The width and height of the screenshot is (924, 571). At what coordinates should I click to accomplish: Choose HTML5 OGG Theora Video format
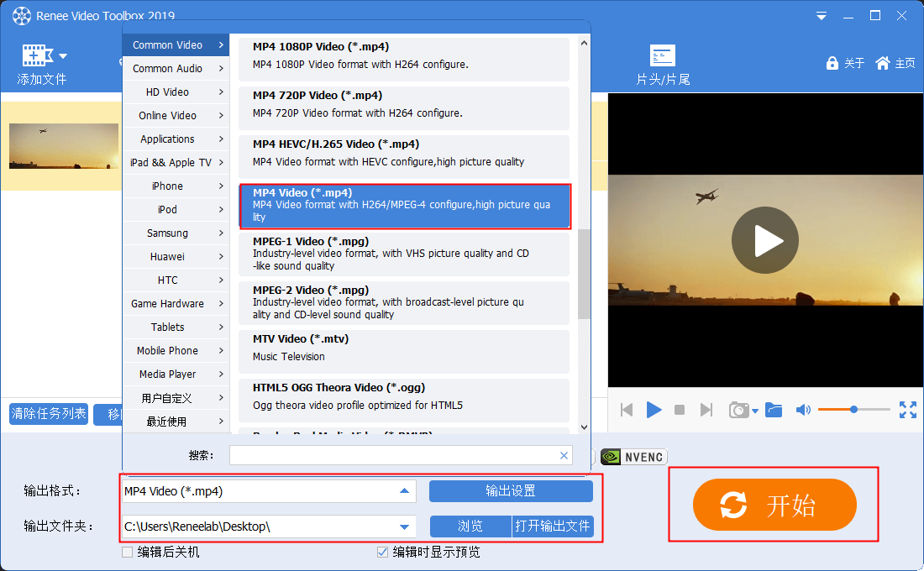click(404, 400)
